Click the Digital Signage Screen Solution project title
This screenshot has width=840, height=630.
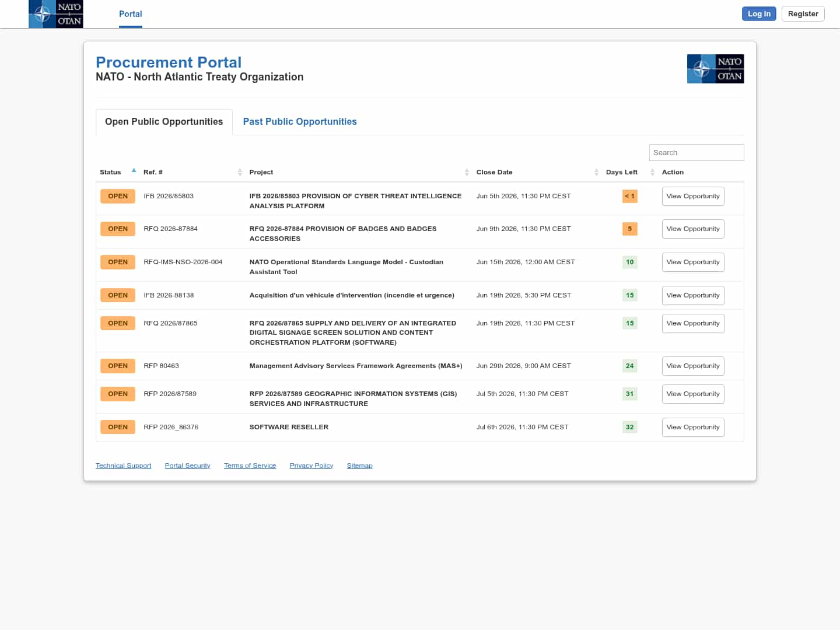coord(353,332)
